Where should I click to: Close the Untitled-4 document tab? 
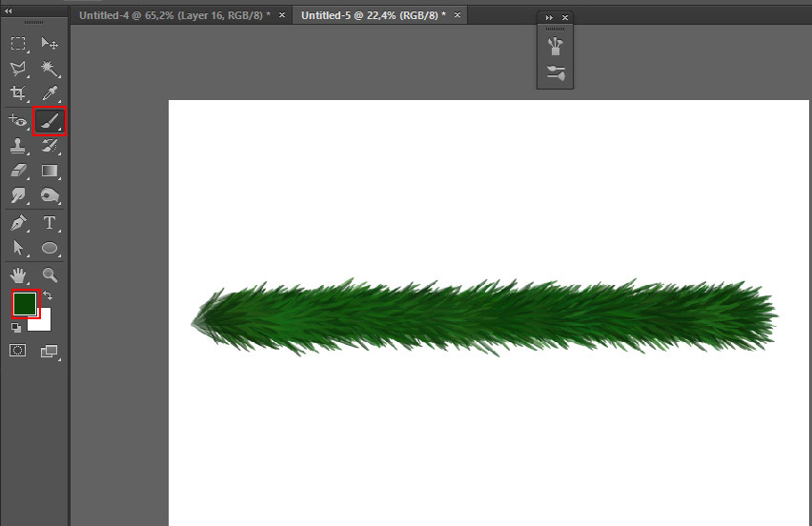[x=281, y=15]
